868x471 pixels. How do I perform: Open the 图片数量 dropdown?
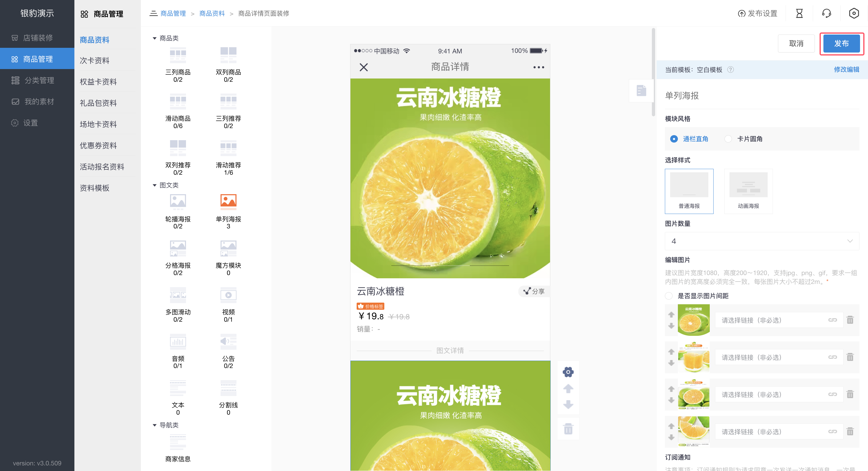(762, 241)
